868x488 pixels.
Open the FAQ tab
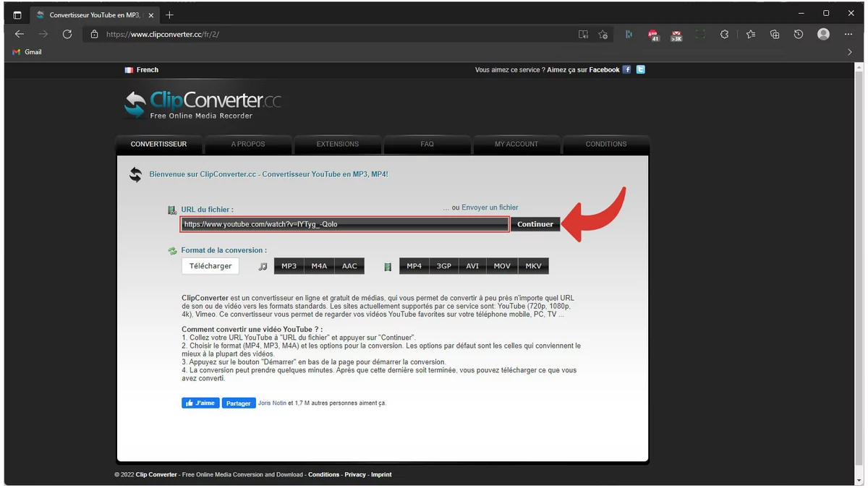[427, 144]
